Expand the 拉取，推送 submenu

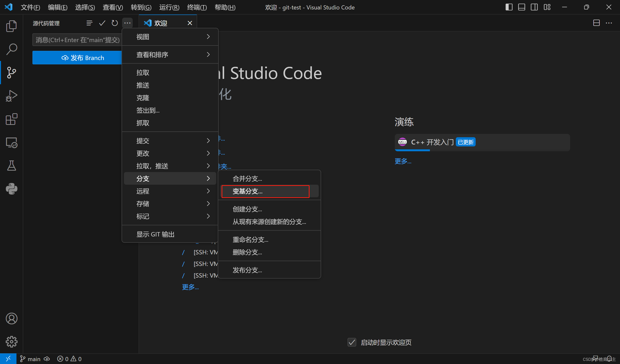pyautogui.click(x=170, y=166)
